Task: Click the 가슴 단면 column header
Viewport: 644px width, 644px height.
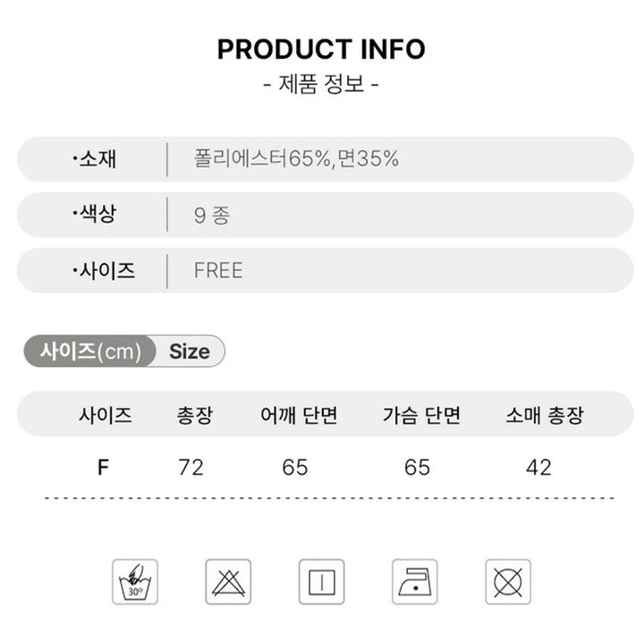Action: [421, 415]
